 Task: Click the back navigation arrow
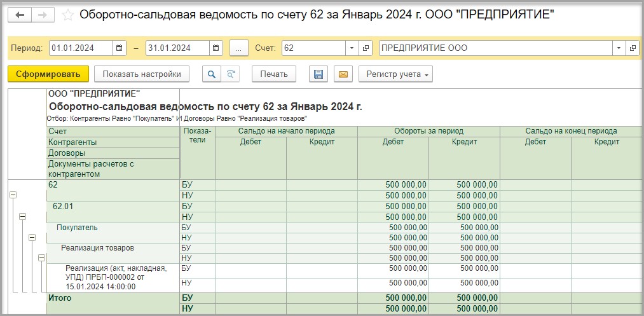(x=20, y=15)
